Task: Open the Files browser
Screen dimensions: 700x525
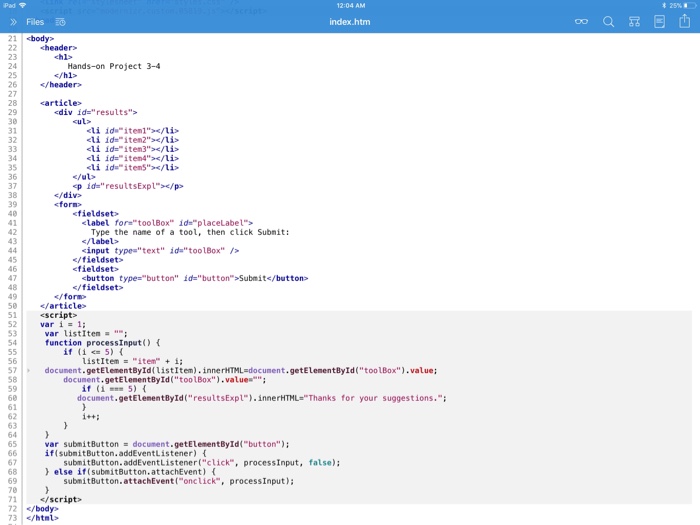Action: pyautogui.click(x=35, y=22)
